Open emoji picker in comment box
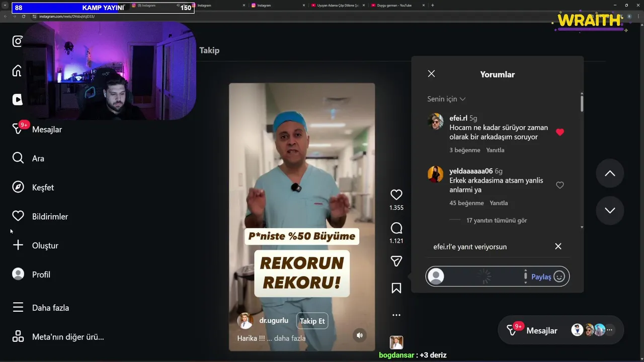Viewport: 644px width, 362px height. click(559, 277)
